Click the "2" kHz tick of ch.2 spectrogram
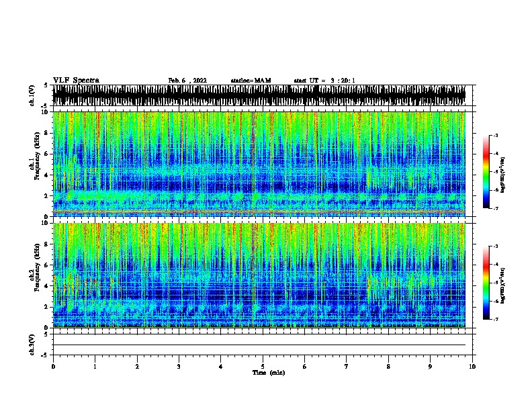The height and width of the screenshot is (411, 532). pyautogui.click(x=47, y=307)
